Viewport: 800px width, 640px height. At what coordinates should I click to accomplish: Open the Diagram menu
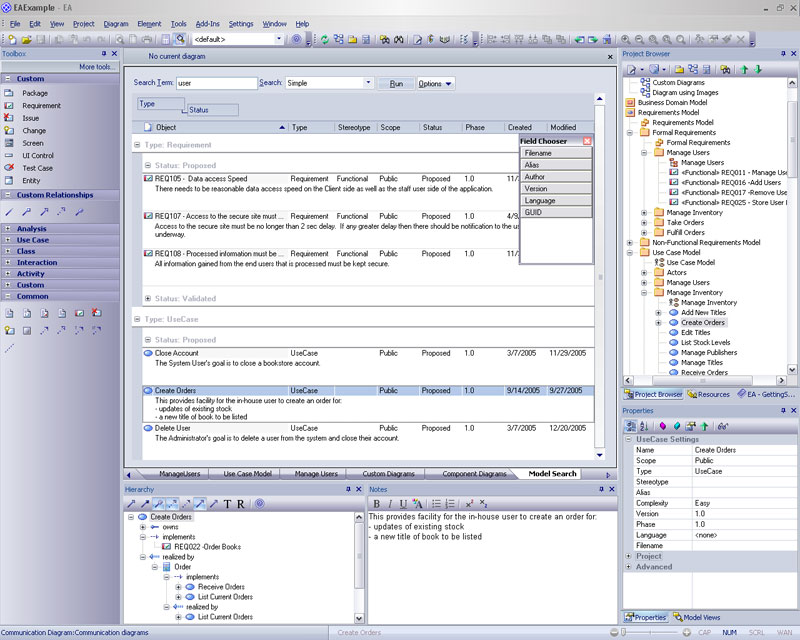[x=115, y=23]
